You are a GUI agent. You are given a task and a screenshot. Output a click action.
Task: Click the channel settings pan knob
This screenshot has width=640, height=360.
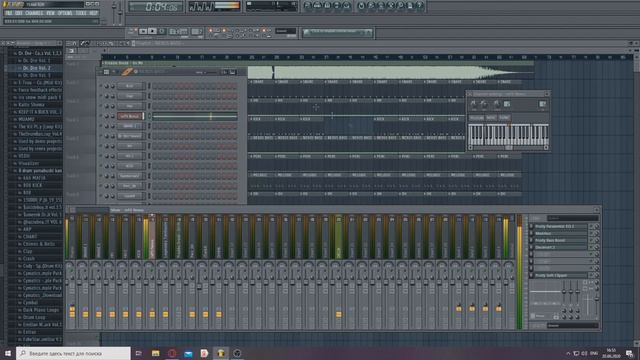coord(473,104)
